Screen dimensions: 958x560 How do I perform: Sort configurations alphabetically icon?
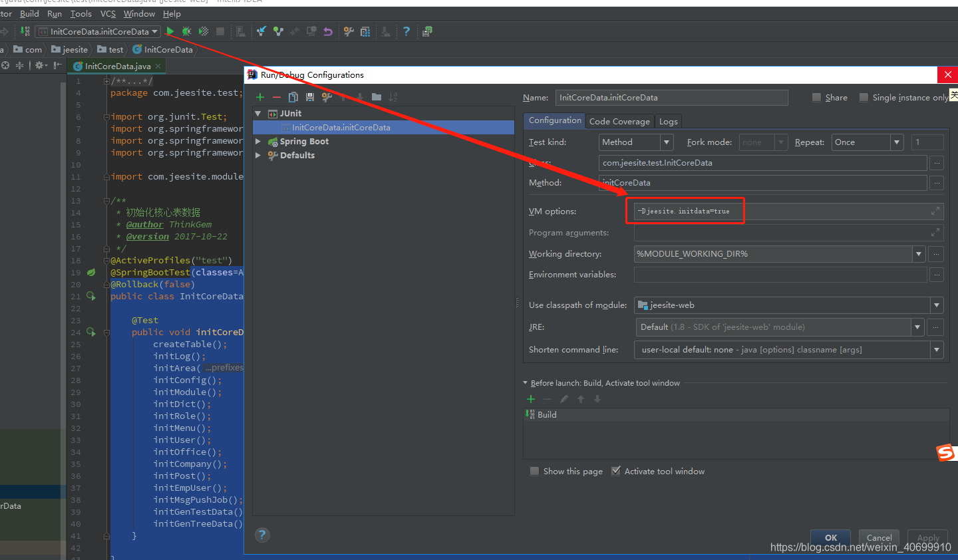tap(393, 97)
